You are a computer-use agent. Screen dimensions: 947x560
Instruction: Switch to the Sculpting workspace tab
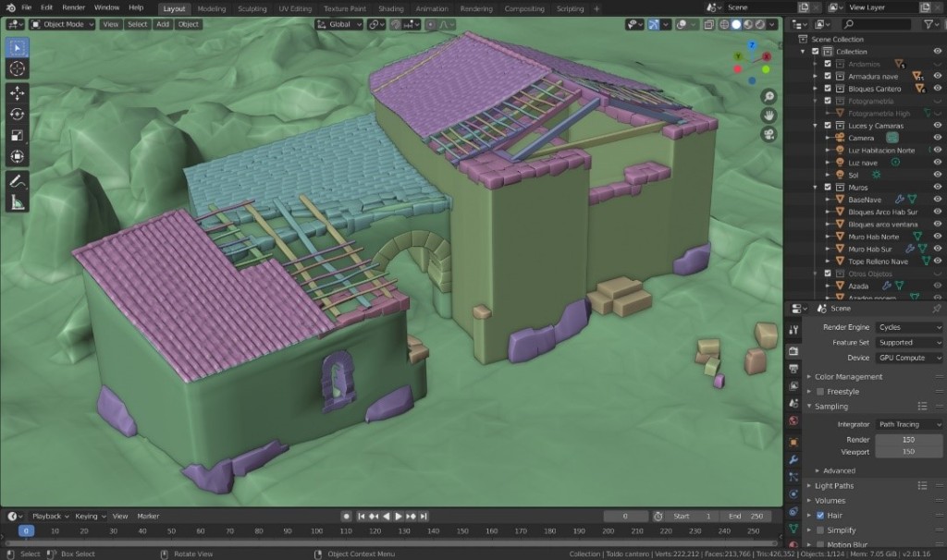click(252, 8)
